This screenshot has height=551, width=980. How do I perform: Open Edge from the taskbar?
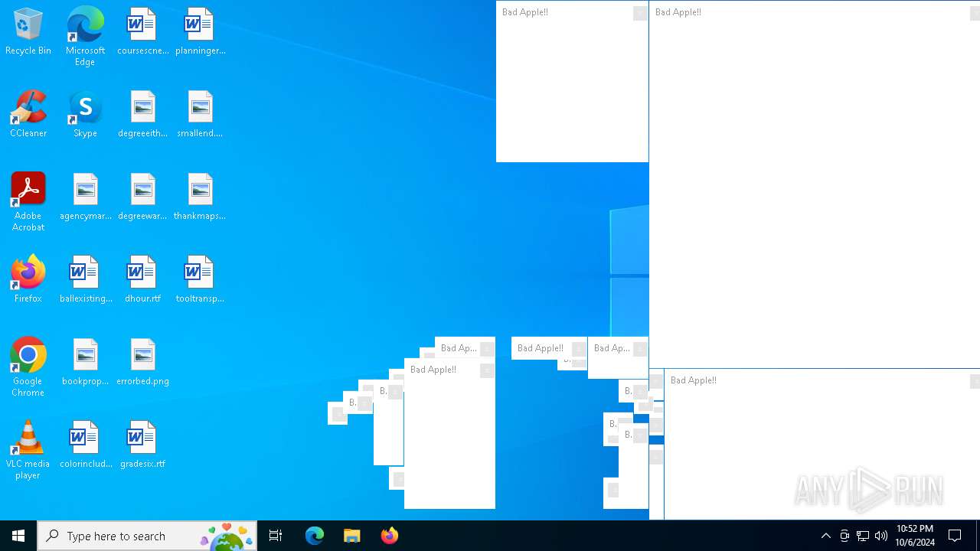(x=315, y=536)
